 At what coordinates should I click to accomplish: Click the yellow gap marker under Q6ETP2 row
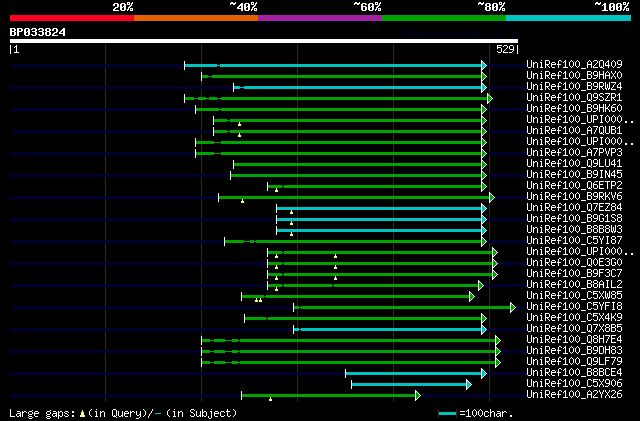276,190
